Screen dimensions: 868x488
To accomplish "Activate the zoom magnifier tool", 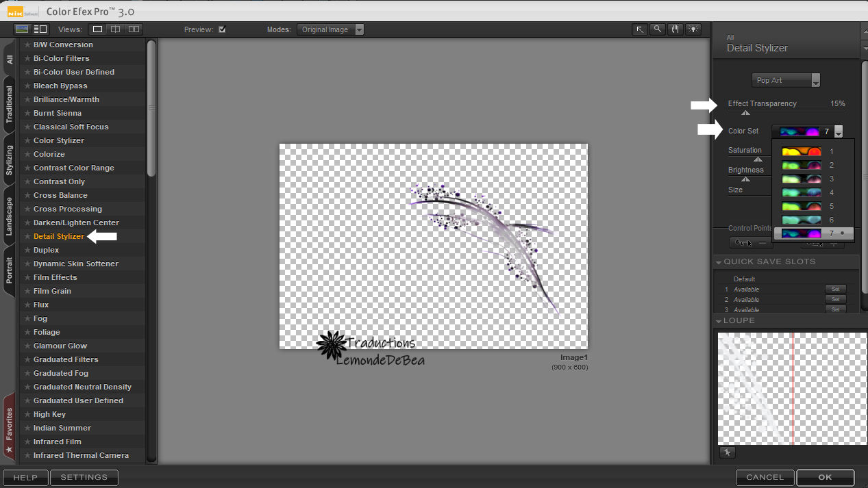I will click(658, 29).
